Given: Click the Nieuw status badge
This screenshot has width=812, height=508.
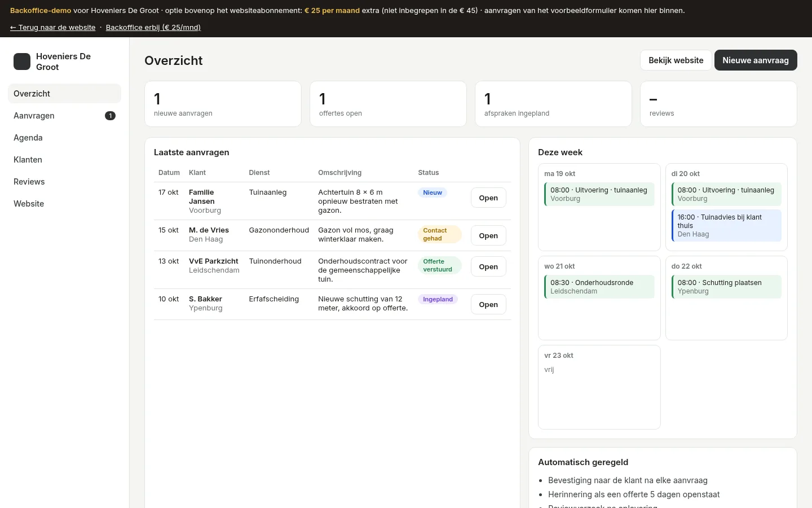Looking at the screenshot, I should pyautogui.click(x=433, y=192).
